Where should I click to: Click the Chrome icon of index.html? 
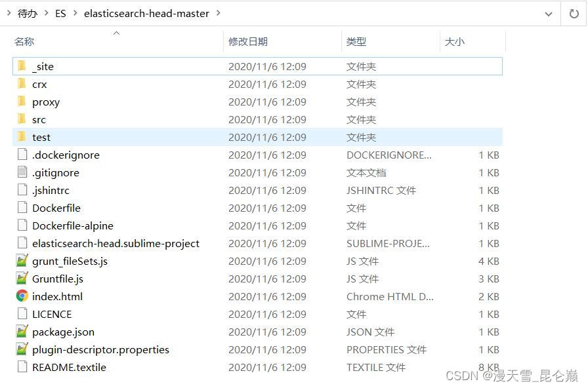click(x=22, y=296)
